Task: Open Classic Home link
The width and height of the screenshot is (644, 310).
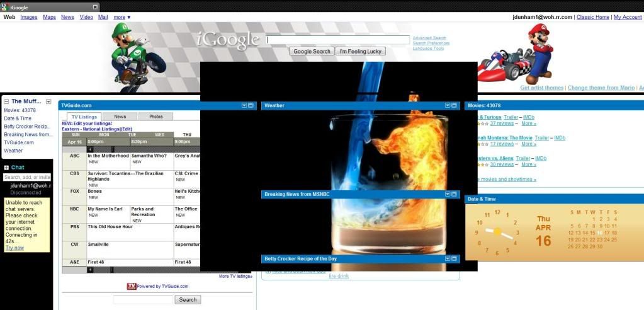Action: (x=592, y=17)
